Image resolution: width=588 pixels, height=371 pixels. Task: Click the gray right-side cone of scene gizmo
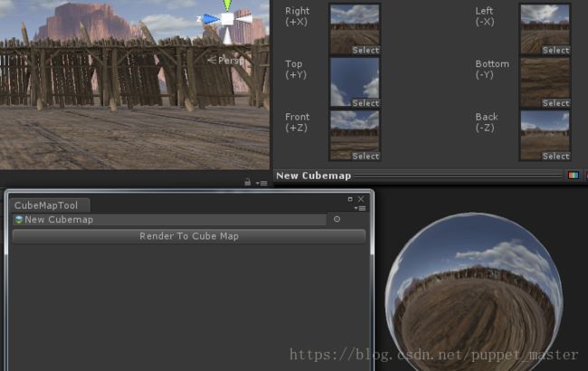click(x=244, y=17)
